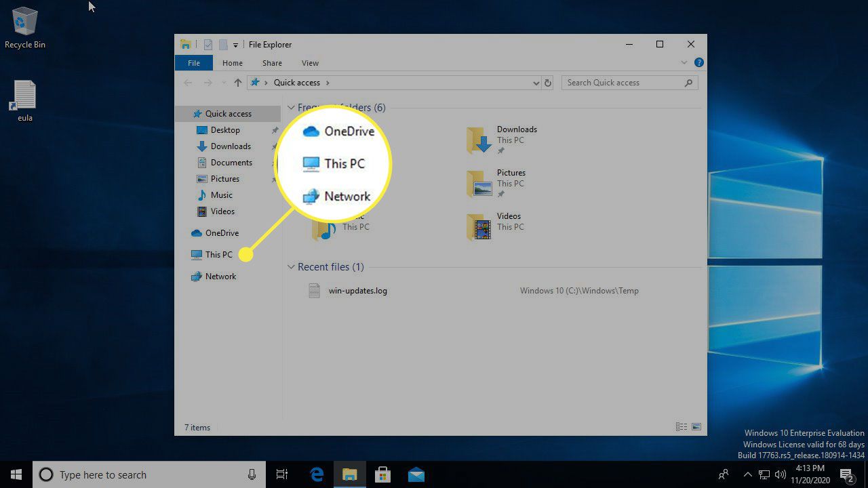This screenshot has height=488, width=868.
Task: Open the Pictures frequent folder
Action: click(496, 183)
